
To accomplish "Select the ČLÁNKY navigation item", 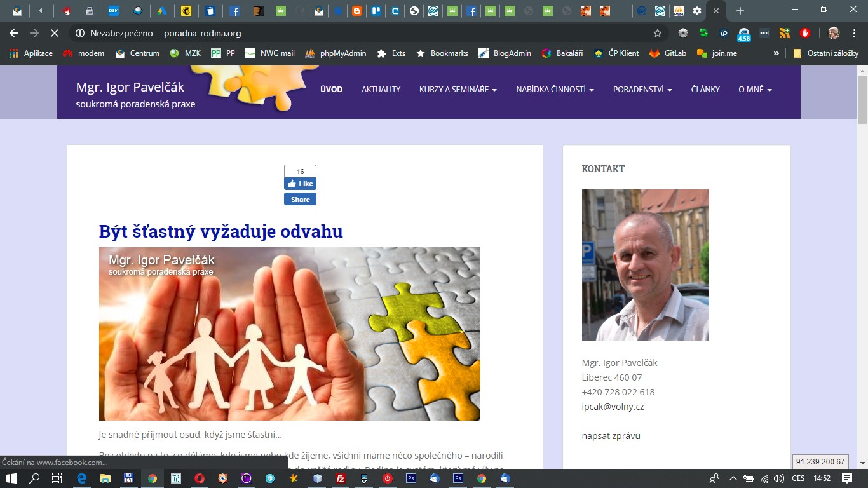I will (x=705, y=90).
